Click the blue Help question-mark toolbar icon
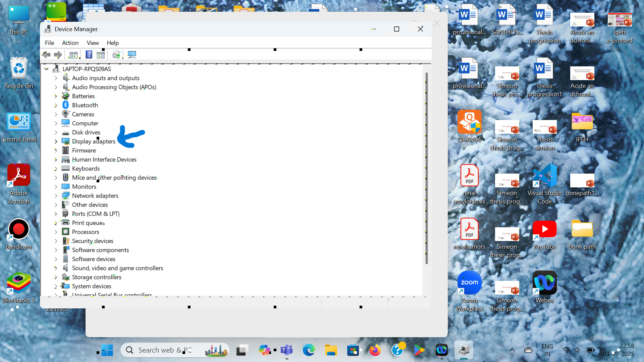The width and height of the screenshot is (644, 362). click(x=89, y=55)
